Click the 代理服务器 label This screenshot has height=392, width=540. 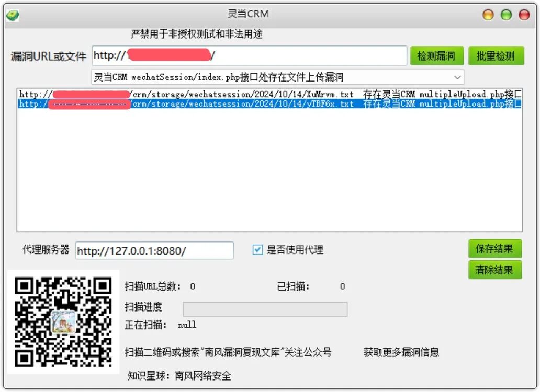point(46,250)
